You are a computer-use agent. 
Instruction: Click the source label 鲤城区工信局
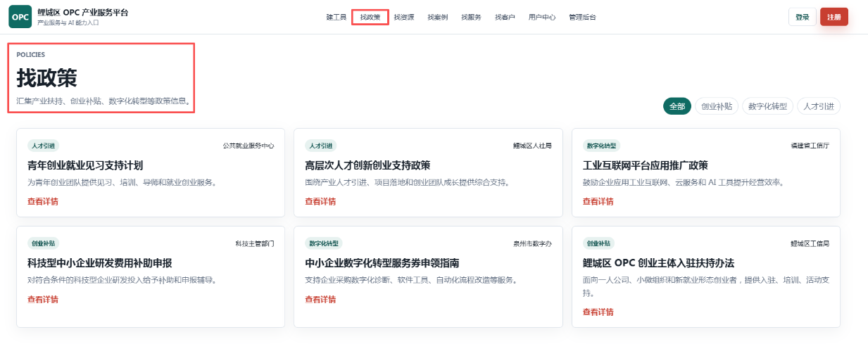(x=810, y=243)
